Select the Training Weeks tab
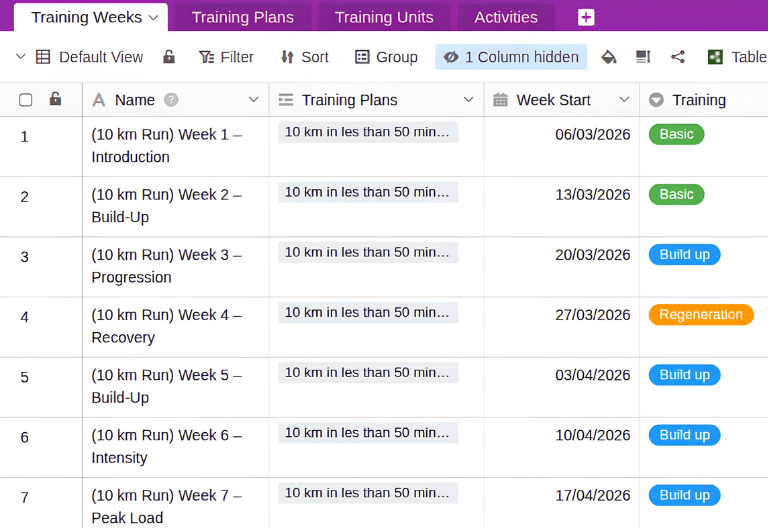The height and width of the screenshot is (528, 768). click(x=86, y=18)
